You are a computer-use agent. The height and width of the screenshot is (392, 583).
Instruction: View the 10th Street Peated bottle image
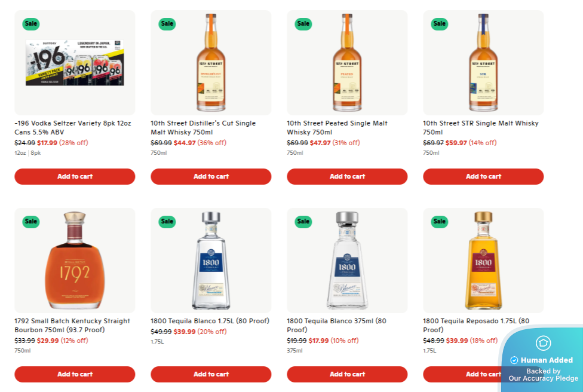point(347,63)
